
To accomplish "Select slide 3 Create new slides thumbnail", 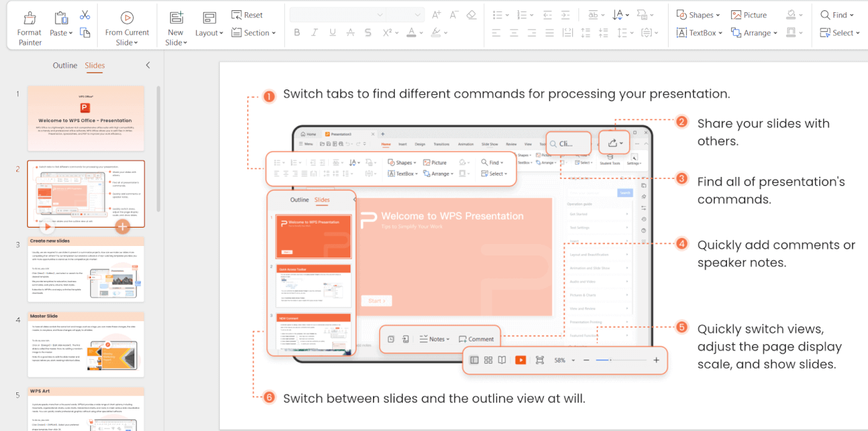I will (x=85, y=269).
